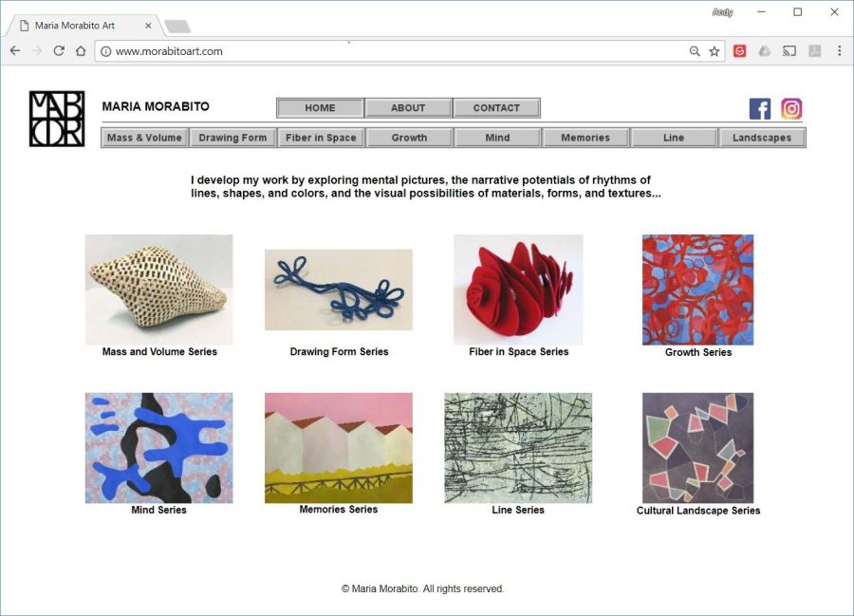This screenshot has height=616, width=854.
Task: Navigate back with the back arrow
Action: point(14,51)
